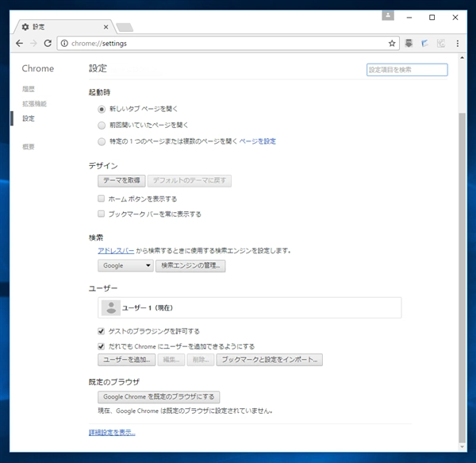Reload the settings page
Image resolution: width=476 pixels, height=463 pixels.
[x=48, y=44]
